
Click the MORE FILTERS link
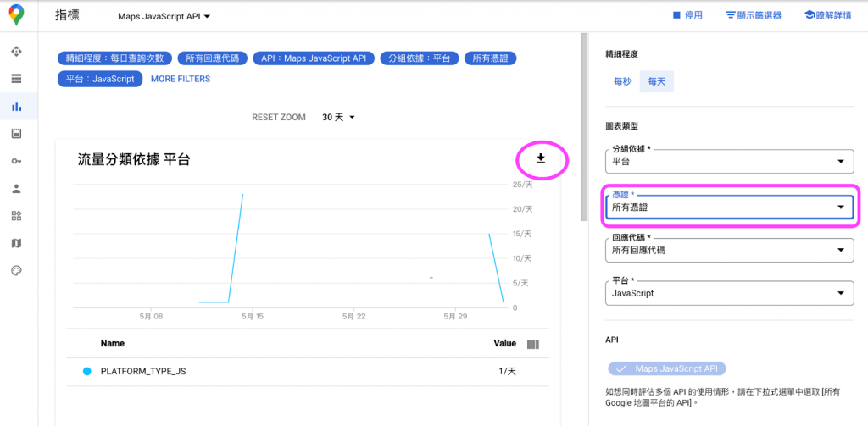pyautogui.click(x=181, y=79)
